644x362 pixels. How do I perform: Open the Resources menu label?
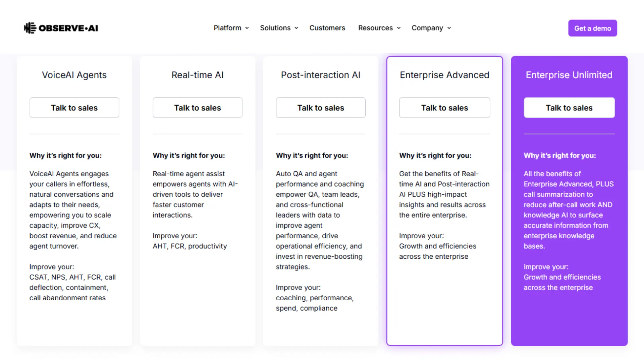(x=375, y=28)
